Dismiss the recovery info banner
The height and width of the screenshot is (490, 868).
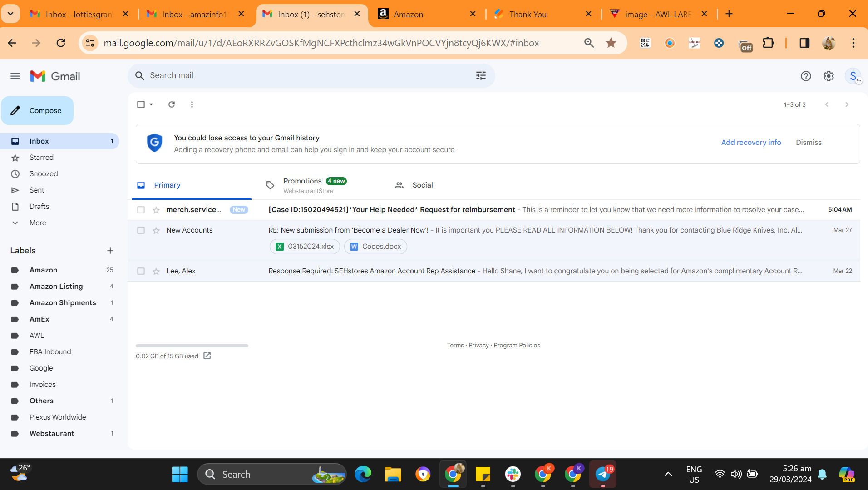point(809,143)
